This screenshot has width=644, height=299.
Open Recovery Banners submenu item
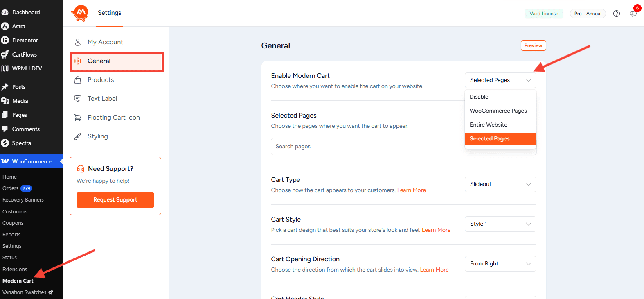[x=23, y=200]
